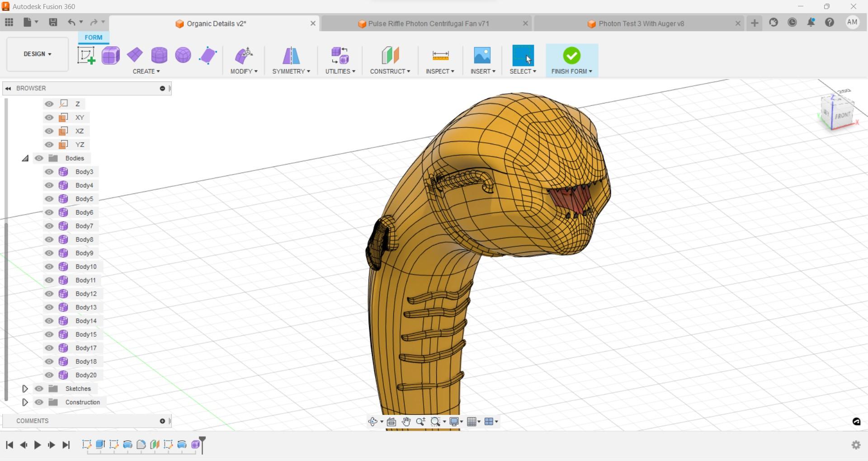Click the Measure icon under Inspect

440,56
